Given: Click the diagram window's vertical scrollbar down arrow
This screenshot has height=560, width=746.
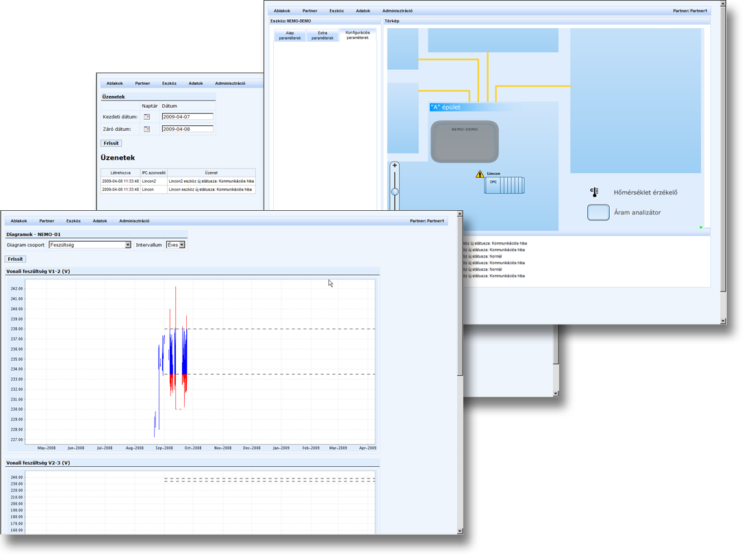Looking at the screenshot, I should (x=460, y=531).
